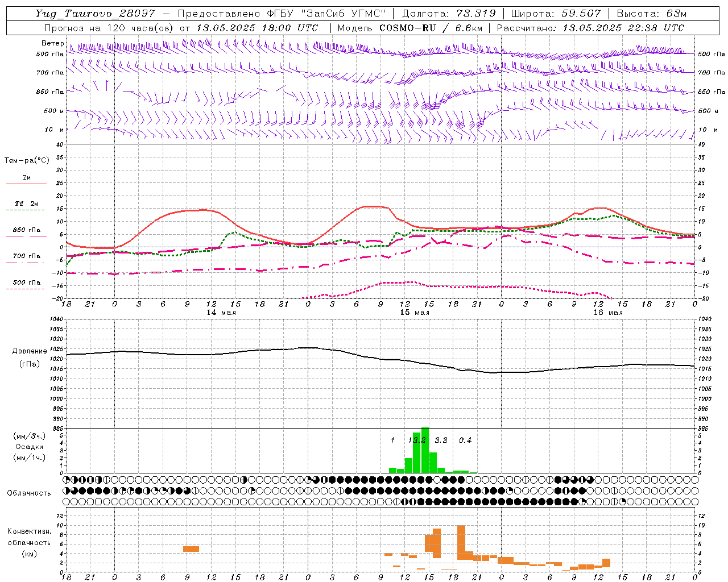
Task: Click the station name Yug_Taurovo_28097
Action: (x=95, y=14)
